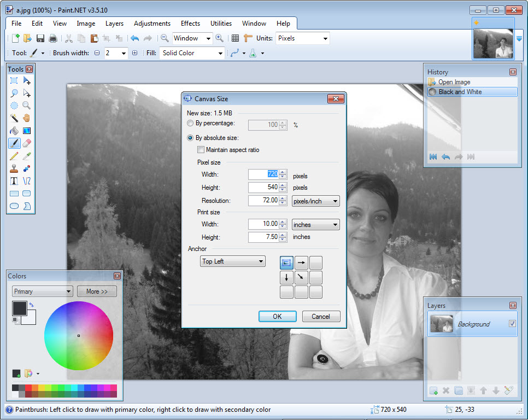Image resolution: width=528 pixels, height=420 pixels.
Task: Select the Eraser tool
Action: tap(27, 143)
